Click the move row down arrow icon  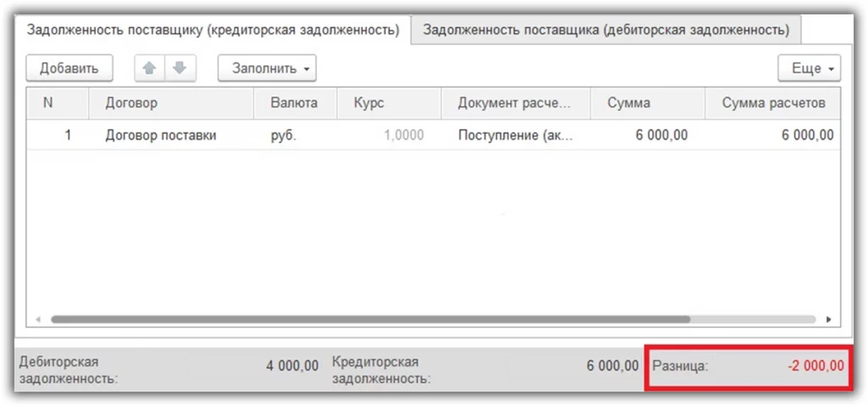coord(178,68)
